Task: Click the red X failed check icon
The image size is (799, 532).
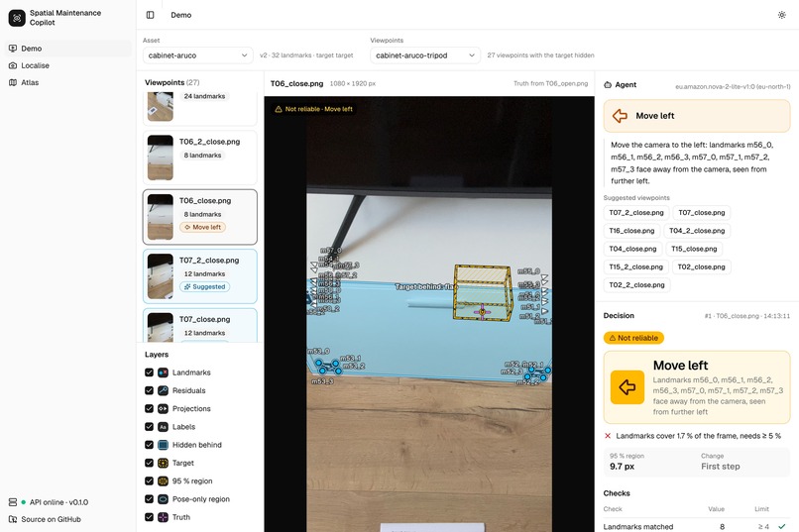Action: coord(608,436)
